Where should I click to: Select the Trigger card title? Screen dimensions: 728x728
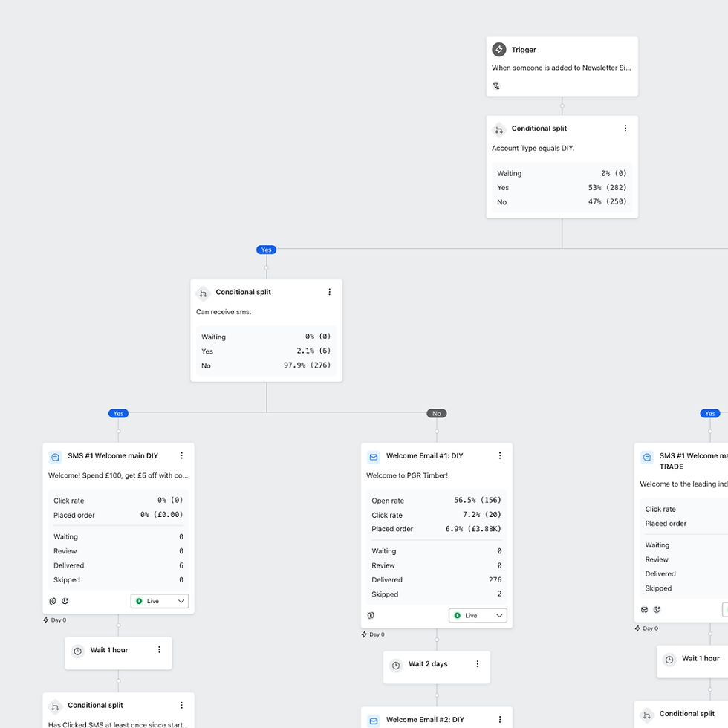click(524, 50)
